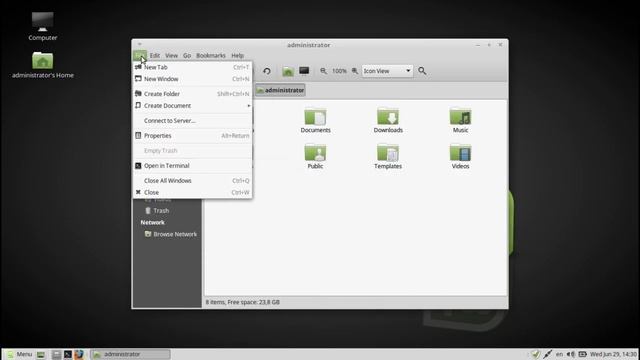This screenshot has height=360, width=640.
Task: Open the Downloads folder
Action: [388, 120]
